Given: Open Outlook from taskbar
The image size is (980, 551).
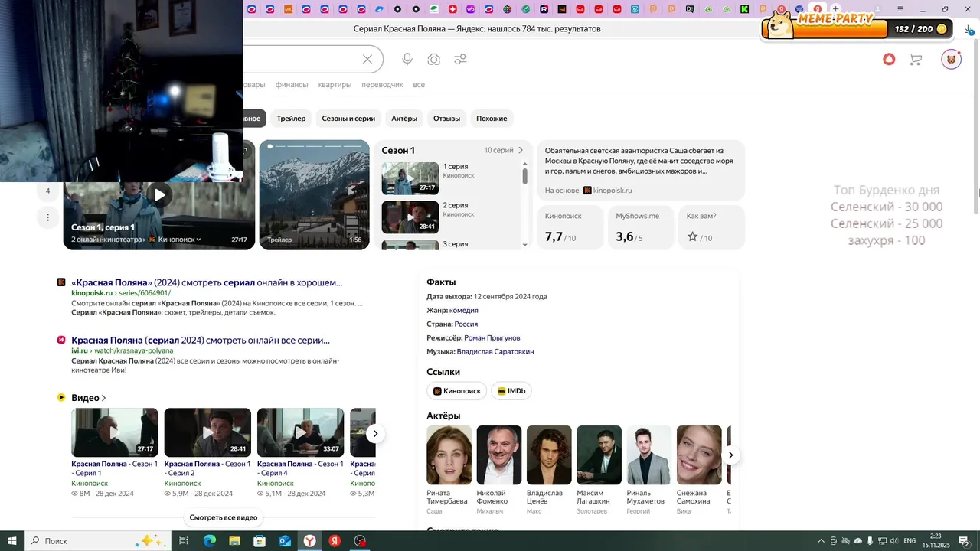Looking at the screenshot, I should point(285,541).
